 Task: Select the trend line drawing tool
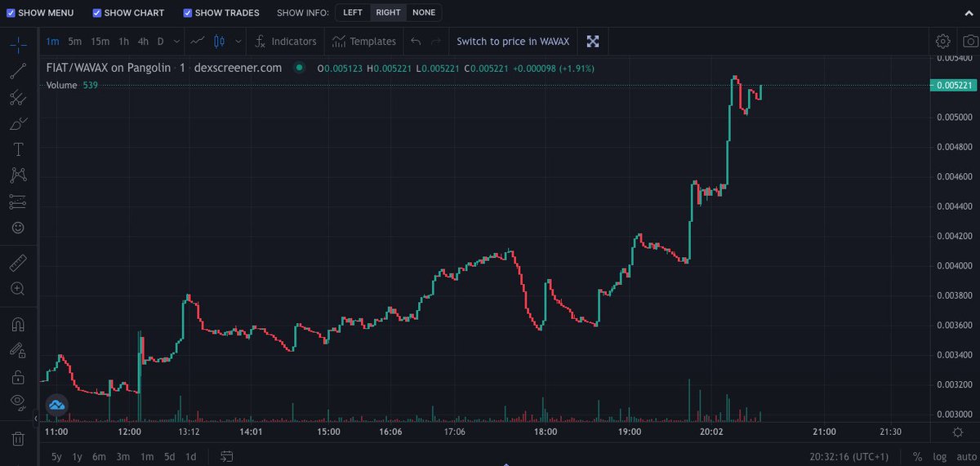(18, 71)
